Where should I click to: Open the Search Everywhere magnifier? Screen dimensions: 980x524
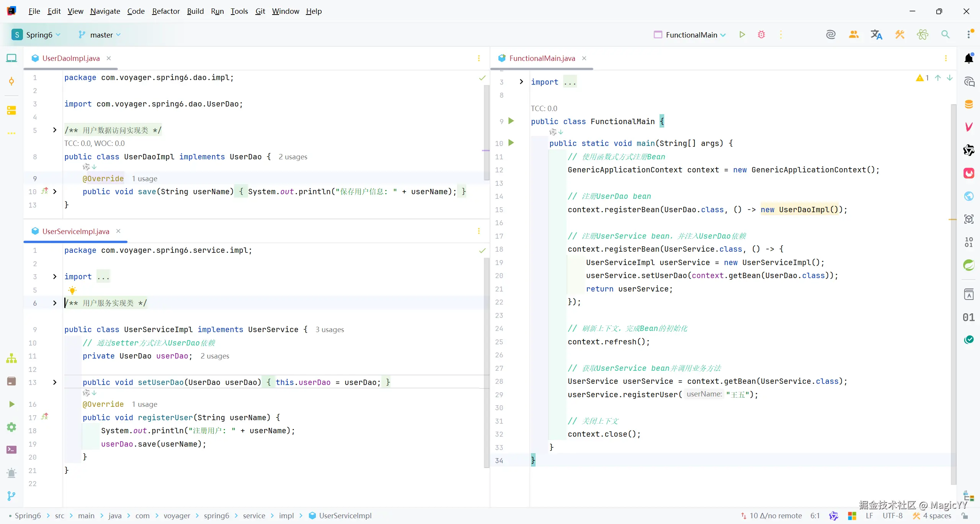point(945,34)
